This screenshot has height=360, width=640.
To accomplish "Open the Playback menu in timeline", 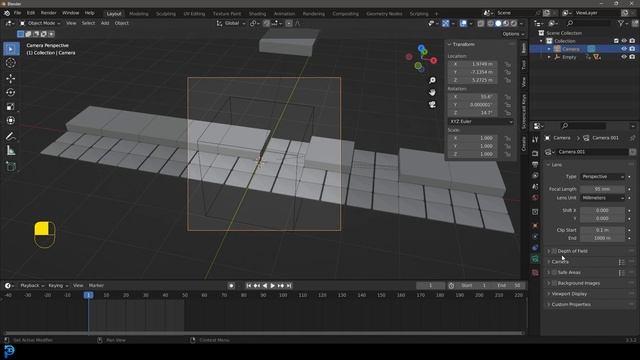I will click(x=32, y=286).
